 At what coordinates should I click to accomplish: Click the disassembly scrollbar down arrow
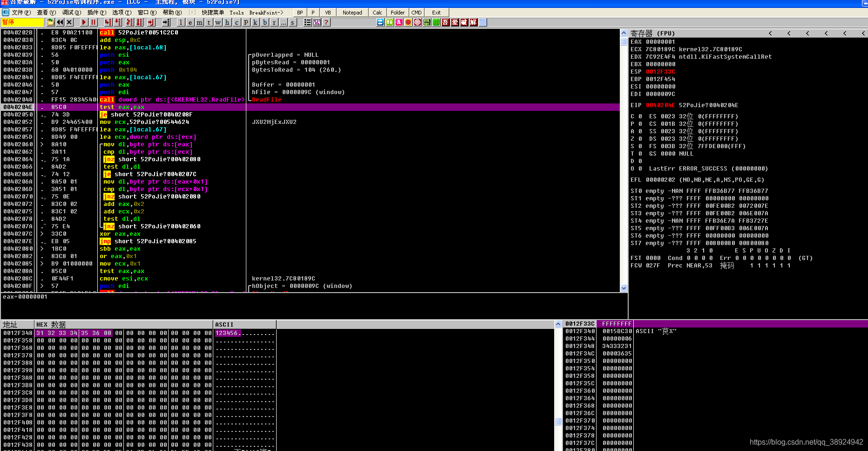point(624,288)
